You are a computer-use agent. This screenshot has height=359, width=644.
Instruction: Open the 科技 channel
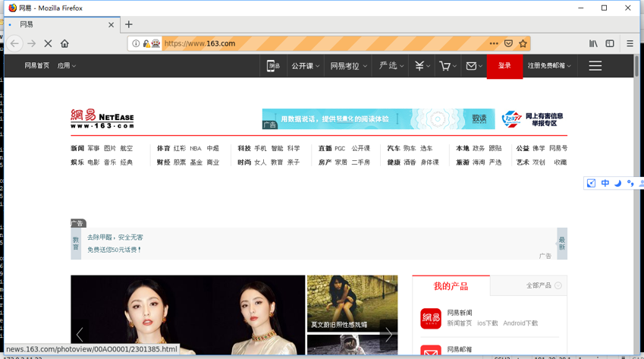click(x=244, y=148)
